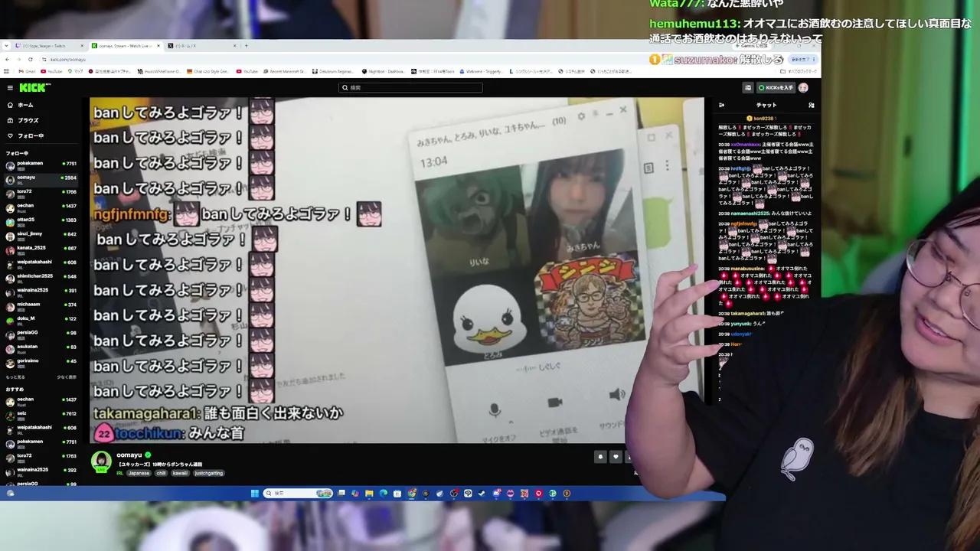980x551 pixels.
Task: Open oechan channel in following list
Action: [x=40, y=207]
